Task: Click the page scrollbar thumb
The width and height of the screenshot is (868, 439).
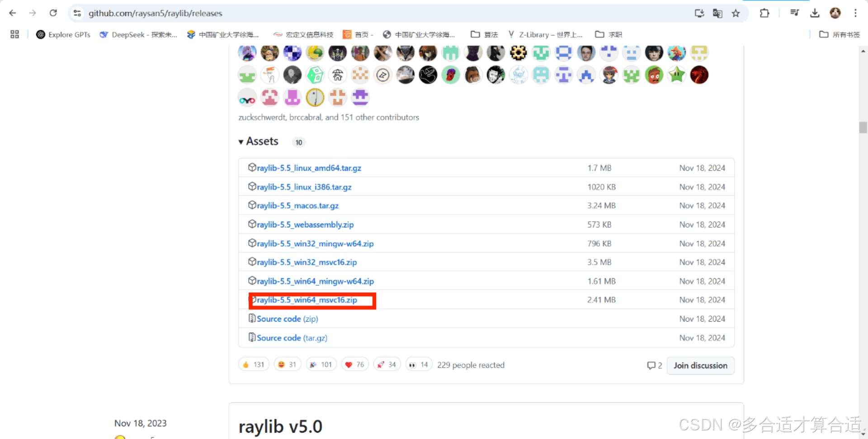Action: pos(863,128)
